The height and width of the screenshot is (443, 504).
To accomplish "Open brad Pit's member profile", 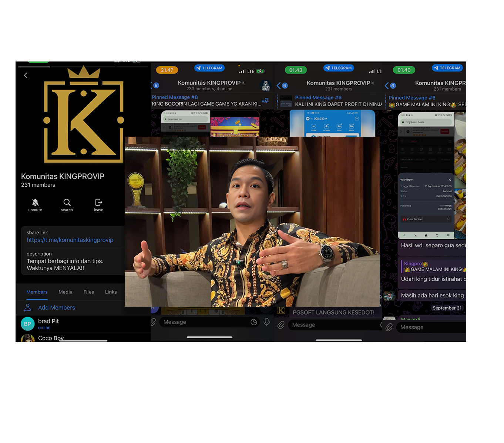I will click(48, 324).
